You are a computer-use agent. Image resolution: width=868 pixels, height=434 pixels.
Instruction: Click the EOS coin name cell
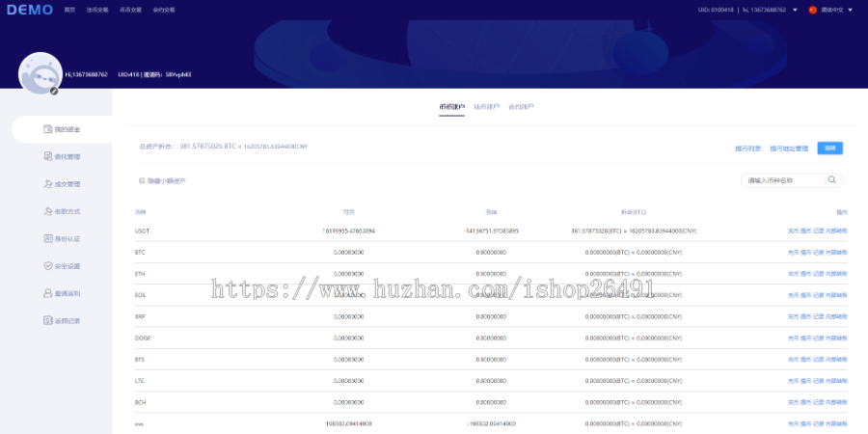140,295
